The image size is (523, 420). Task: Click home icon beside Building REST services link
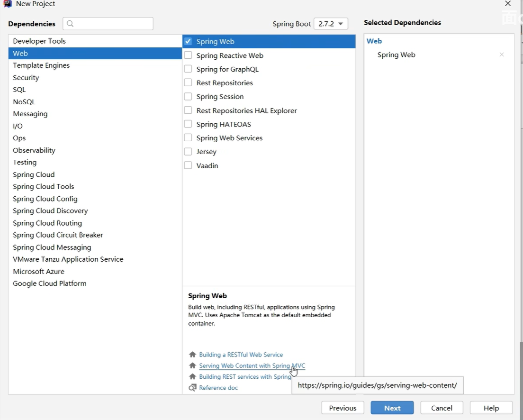(x=192, y=376)
